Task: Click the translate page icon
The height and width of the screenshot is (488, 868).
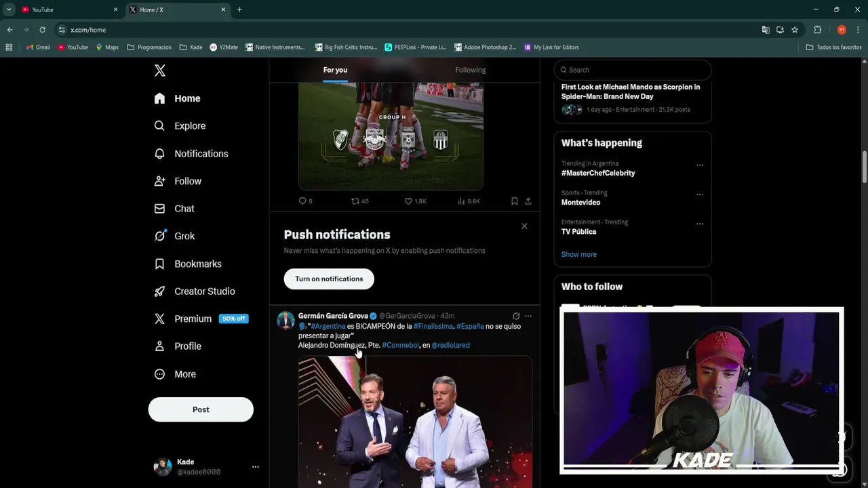Action: pos(766,30)
